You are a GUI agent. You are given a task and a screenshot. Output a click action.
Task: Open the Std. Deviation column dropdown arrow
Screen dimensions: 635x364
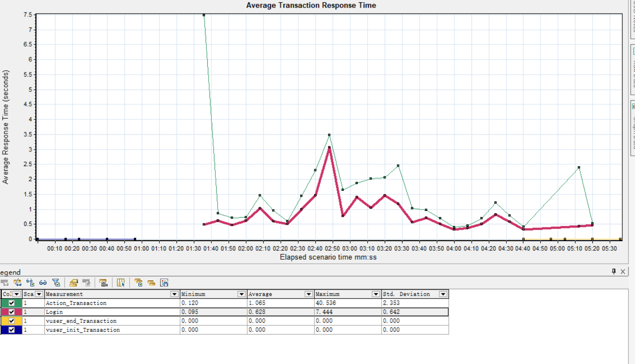click(443, 294)
